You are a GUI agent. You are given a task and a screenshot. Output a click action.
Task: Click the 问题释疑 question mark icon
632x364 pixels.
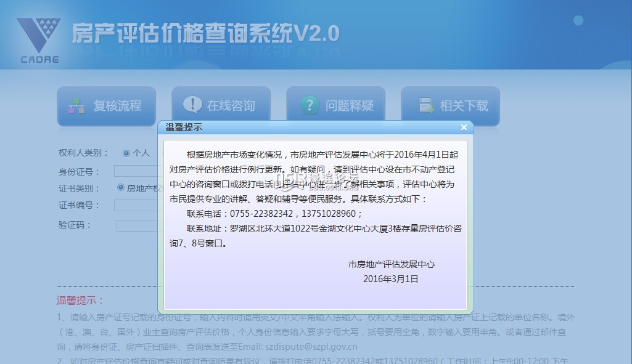pyautogui.click(x=310, y=105)
